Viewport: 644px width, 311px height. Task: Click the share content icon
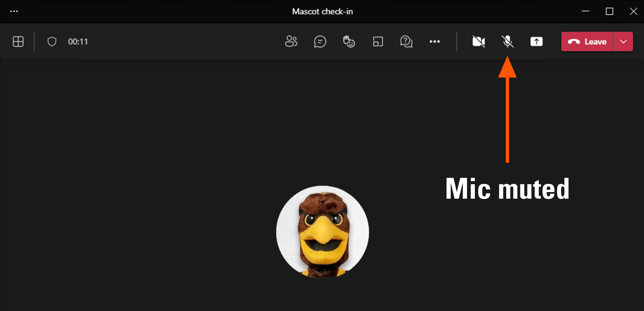coord(536,42)
